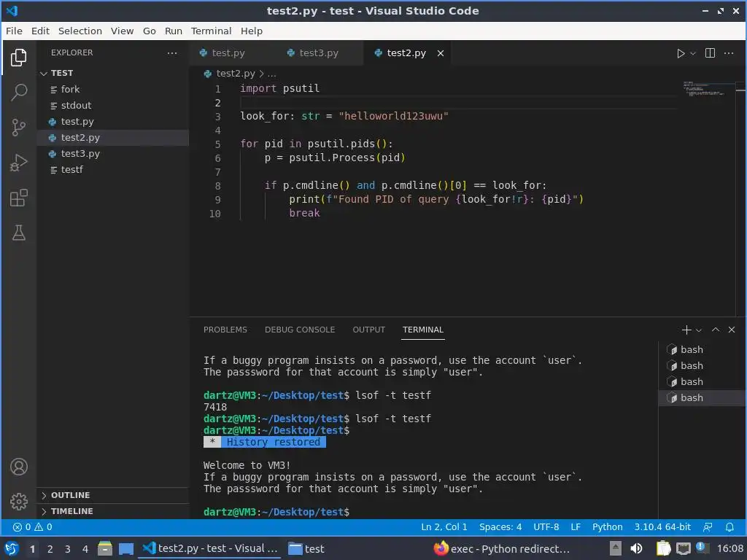The width and height of the screenshot is (747, 560).
Task: Switch to the test3.py editor tab
Action: click(x=318, y=52)
